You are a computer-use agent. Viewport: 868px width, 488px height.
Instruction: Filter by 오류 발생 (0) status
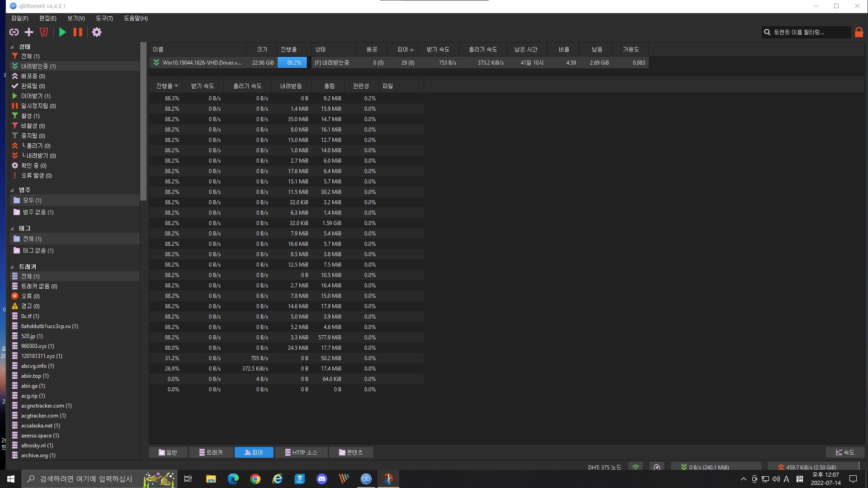tap(75, 175)
